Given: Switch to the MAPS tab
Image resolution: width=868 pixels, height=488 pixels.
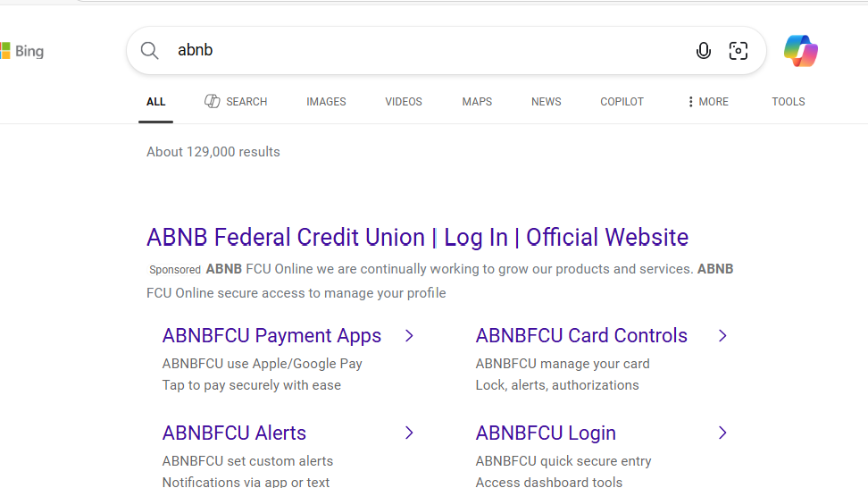Looking at the screenshot, I should pyautogui.click(x=477, y=102).
